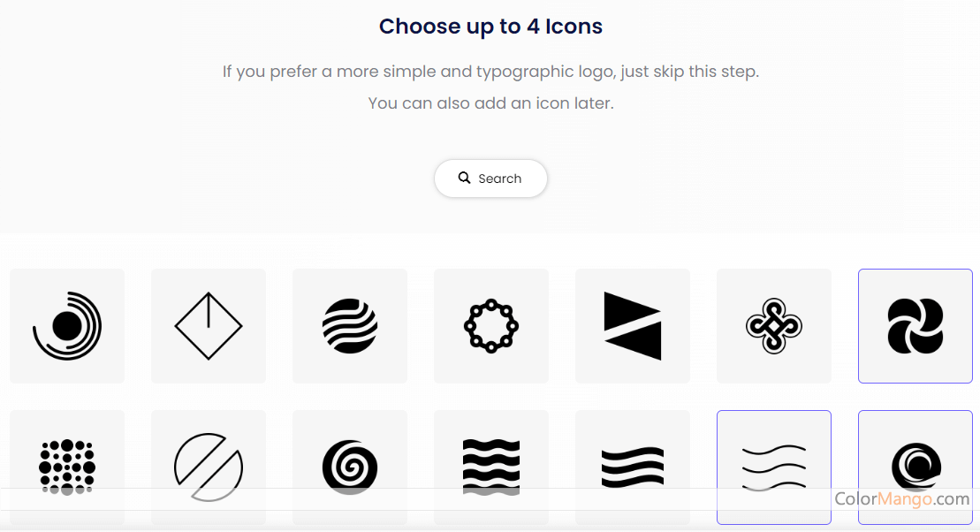Choose the diamond with vertical line icon
Viewport: 980px width, 532px height.
[209, 326]
